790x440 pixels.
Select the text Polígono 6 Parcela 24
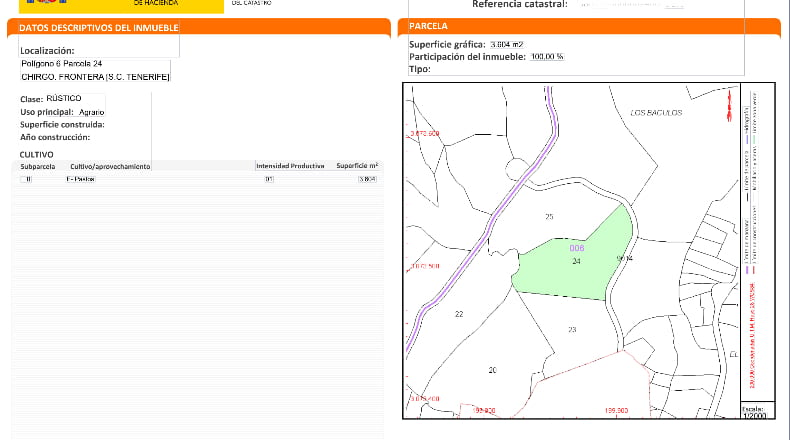click(x=61, y=64)
